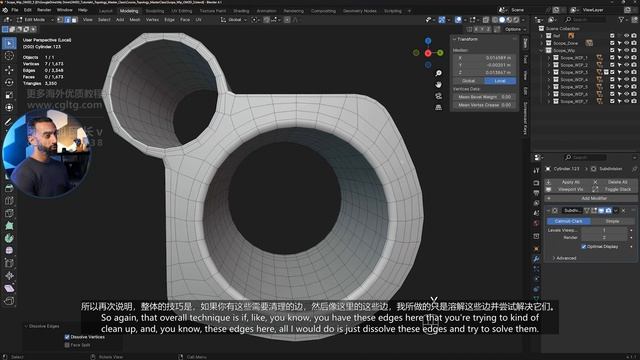Expand the Advanced section of Subdivision modifier
The height and width of the screenshot is (360, 640).
pyautogui.click(x=564, y=258)
